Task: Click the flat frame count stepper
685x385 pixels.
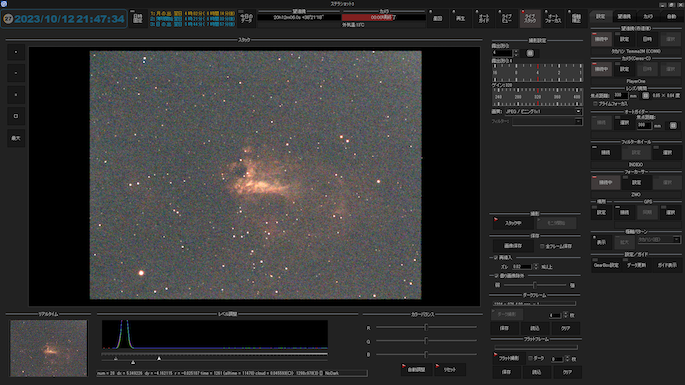Action: [x=567, y=359]
